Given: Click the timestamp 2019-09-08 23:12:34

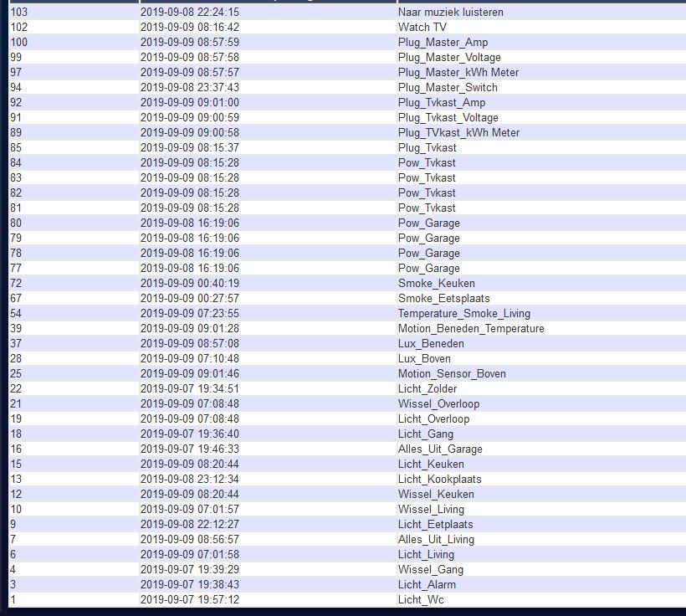Looking at the screenshot, I should (189, 480).
